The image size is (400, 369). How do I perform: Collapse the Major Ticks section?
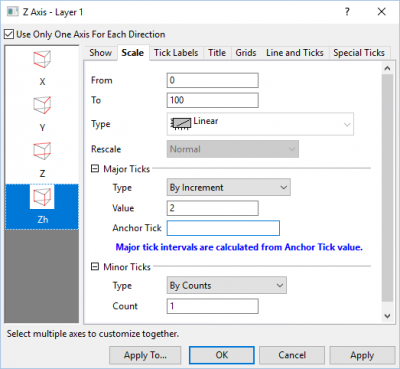pos(95,169)
